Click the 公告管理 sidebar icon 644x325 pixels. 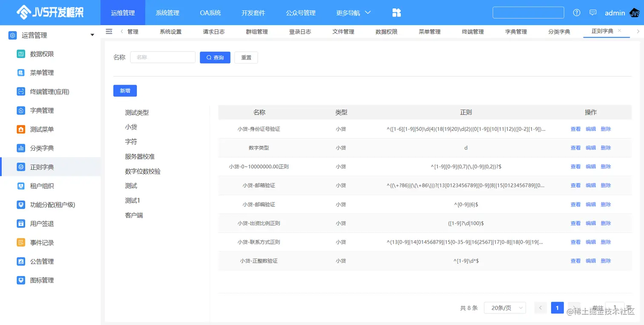(x=21, y=262)
